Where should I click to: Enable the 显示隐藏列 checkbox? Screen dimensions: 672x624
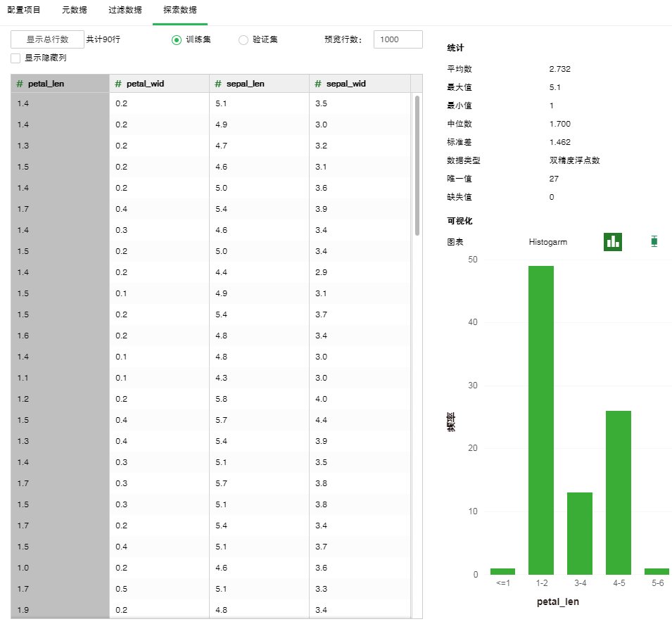[x=15, y=58]
